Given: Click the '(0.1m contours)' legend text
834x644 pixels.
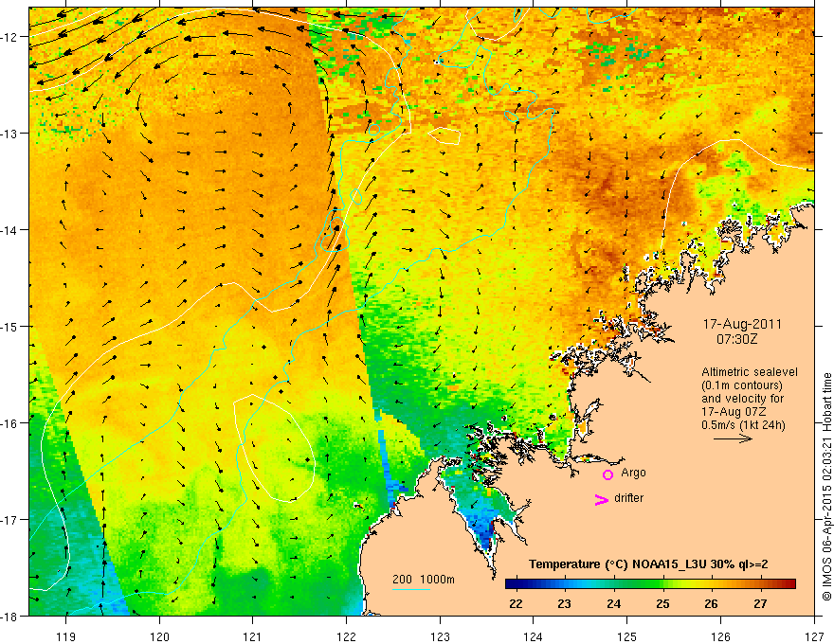Looking at the screenshot, I should pos(742,385).
